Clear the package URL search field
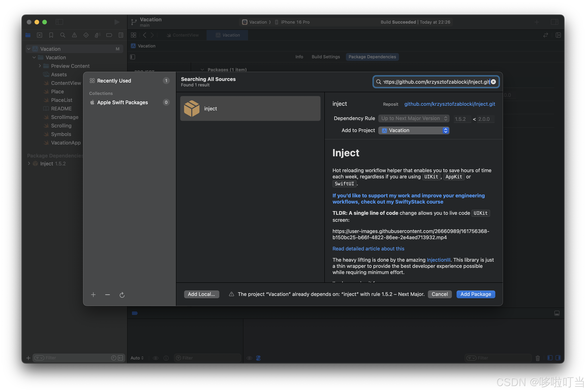This screenshot has width=586, height=392. (493, 82)
